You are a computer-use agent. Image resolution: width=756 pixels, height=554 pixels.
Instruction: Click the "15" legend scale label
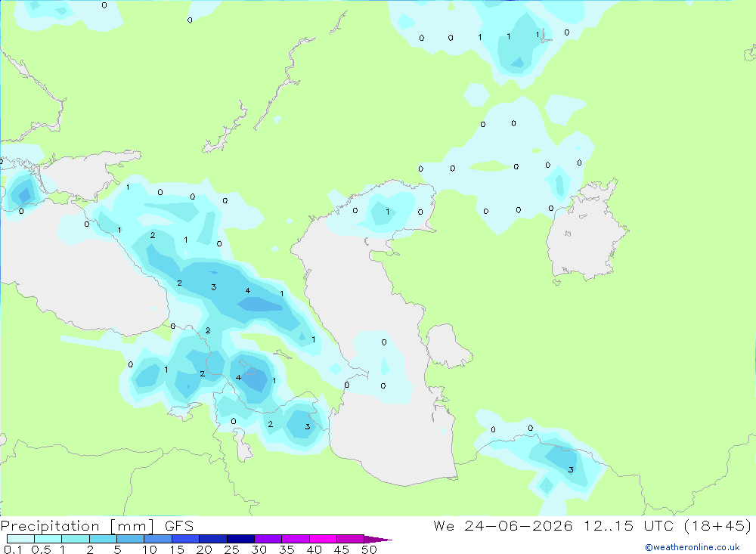pos(177,549)
